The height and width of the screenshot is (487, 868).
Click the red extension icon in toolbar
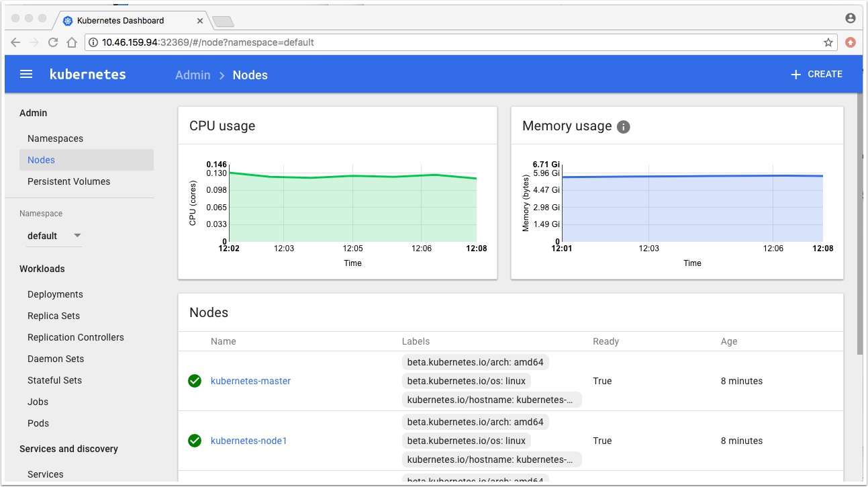851,42
